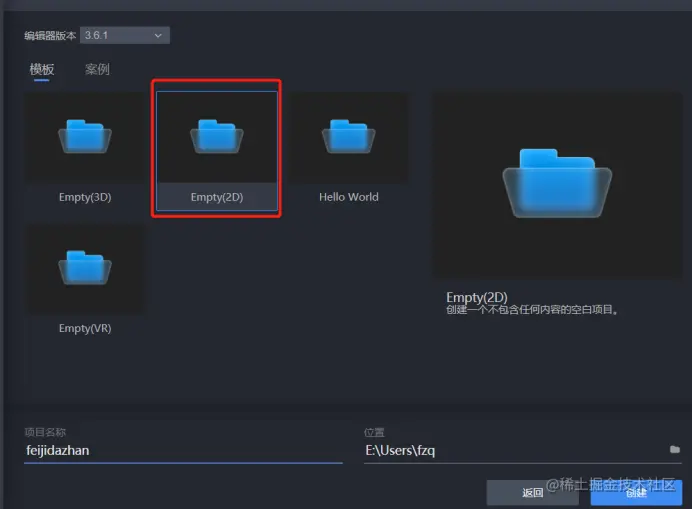Click the description 创建一个不包含任何内容的空白项目
Image resolution: width=692 pixels, height=509 pixels.
point(532,310)
